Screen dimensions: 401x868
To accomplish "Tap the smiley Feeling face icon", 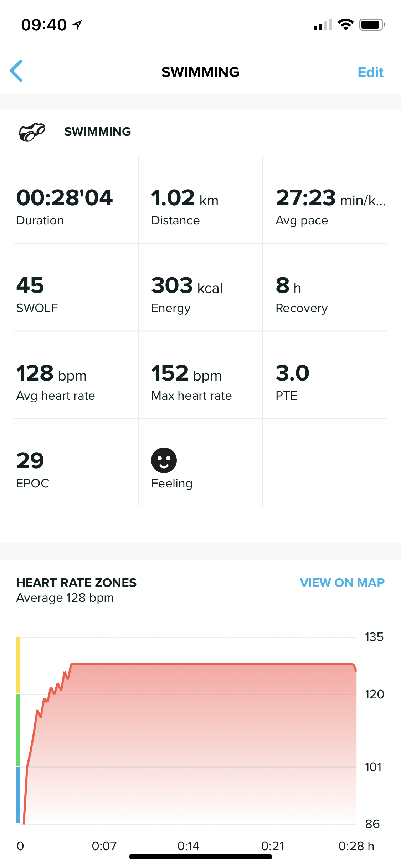I will coord(164,460).
